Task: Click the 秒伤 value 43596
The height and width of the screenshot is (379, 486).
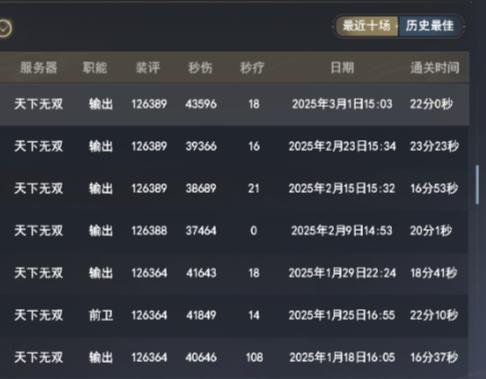Action: click(x=201, y=104)
